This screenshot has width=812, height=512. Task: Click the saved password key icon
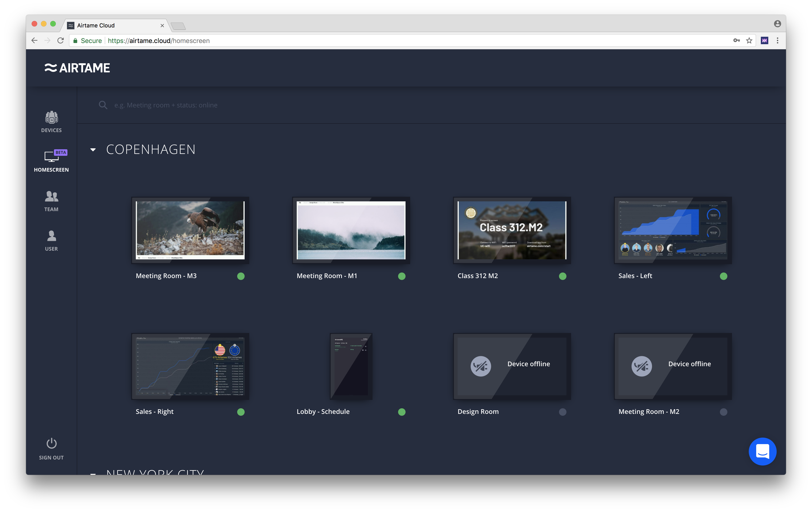pyautogui.click(x=736, y=40)
